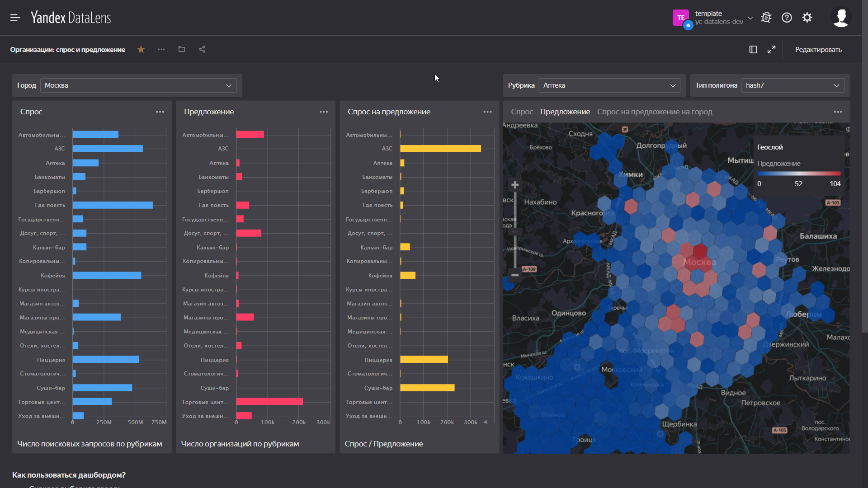The width and height of the screenshot is (868, 488).
Task: Click the help question mark icon
Action: (786, 18)
